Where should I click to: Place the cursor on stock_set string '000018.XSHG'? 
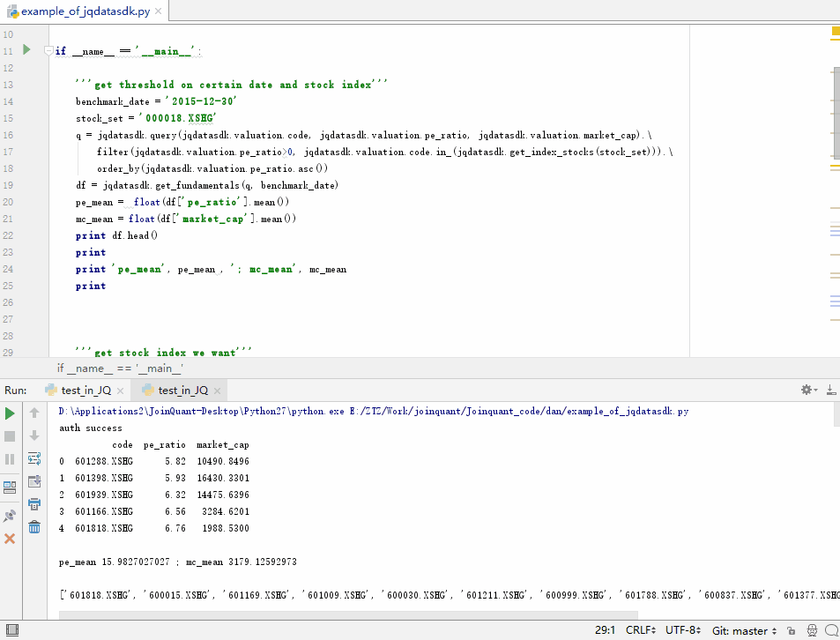tap(177, 118)
